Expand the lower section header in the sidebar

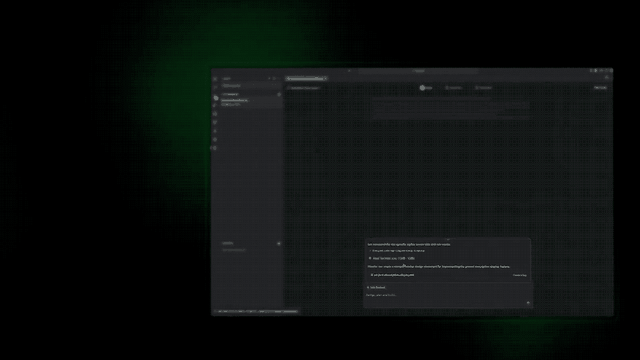[228, 243]
